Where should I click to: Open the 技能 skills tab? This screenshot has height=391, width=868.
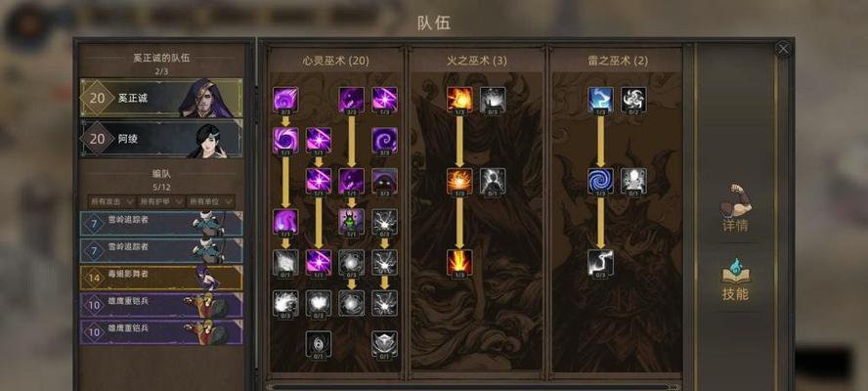coord(736,281)
